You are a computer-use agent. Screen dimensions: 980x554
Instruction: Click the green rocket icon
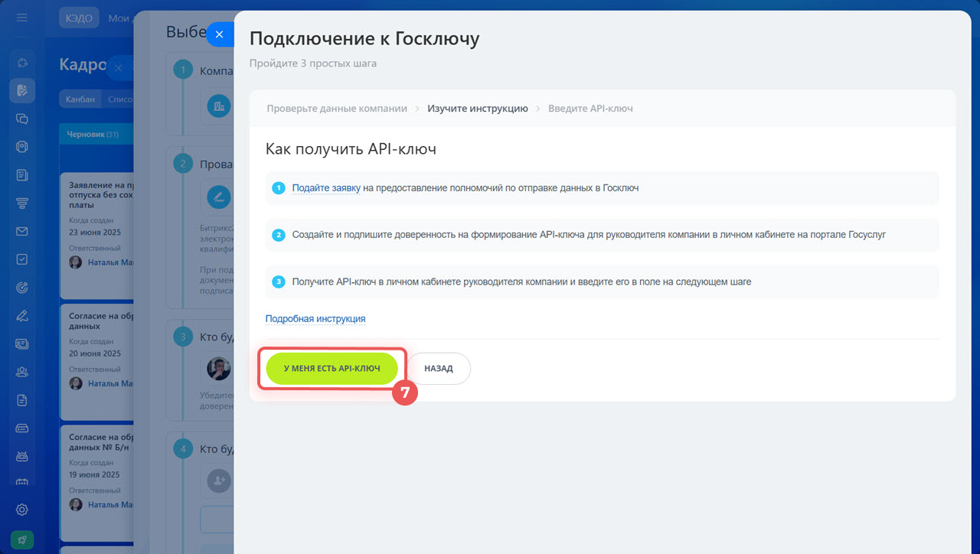click(x=22, y=539)
